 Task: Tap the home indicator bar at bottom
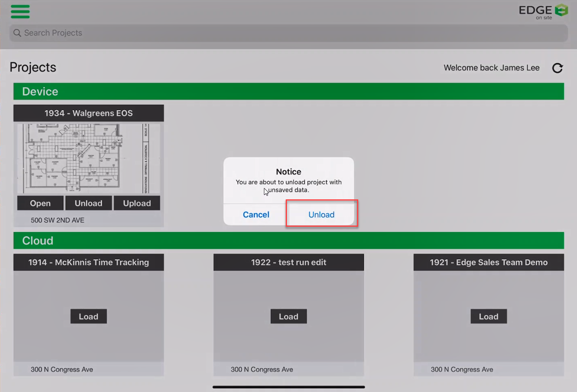288,387
